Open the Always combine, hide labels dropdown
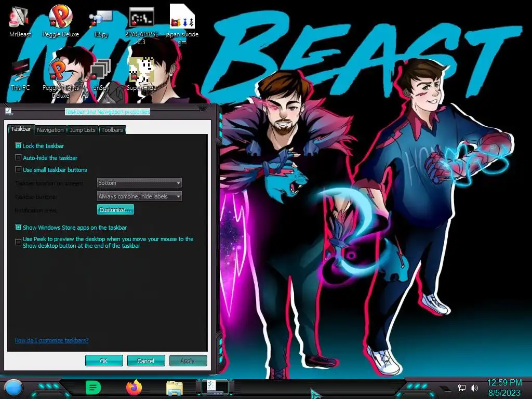This screenshot has height=399, width=532. coord(139,196)
